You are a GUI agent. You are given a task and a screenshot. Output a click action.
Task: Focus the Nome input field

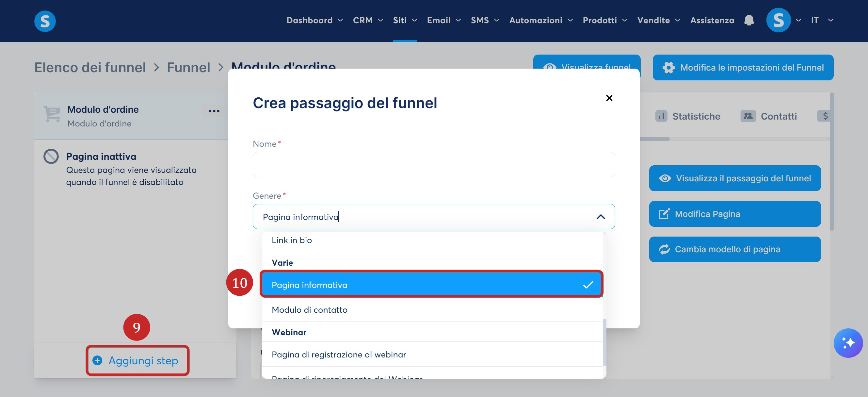[434, 164]
